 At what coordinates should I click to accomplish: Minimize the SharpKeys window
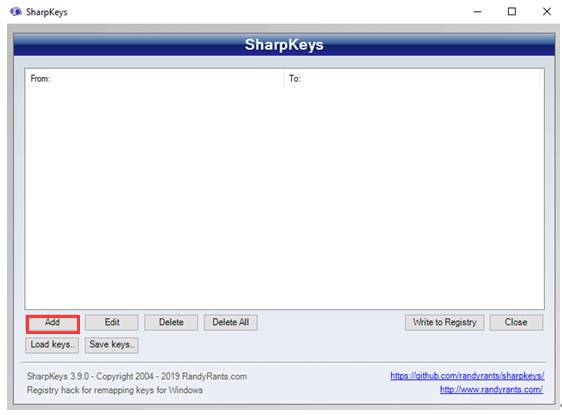click(477, 12)
